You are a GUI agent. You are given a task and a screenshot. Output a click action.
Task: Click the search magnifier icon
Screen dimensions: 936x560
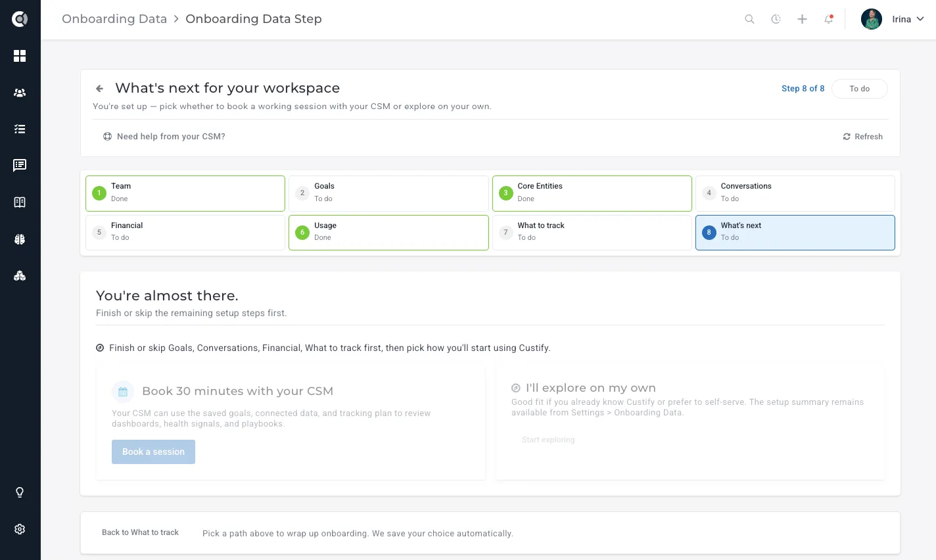[749, 19]
